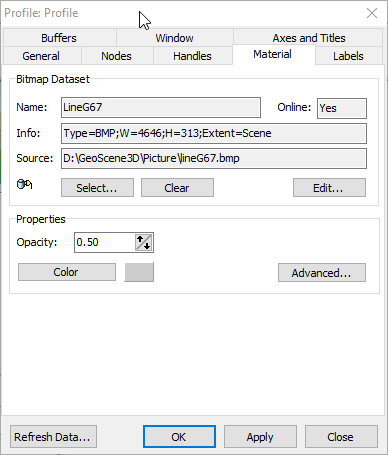The height and width of the screenshot is (455, 388).
Task: Open Advanced... material properties
Action: pos(322,273)
